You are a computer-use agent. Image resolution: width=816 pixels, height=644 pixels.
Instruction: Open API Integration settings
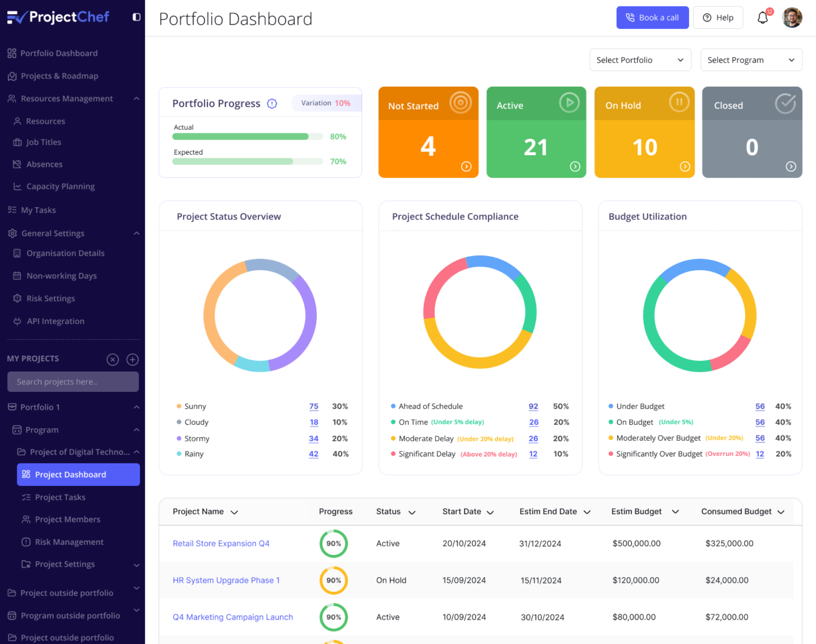coord(49,321)
